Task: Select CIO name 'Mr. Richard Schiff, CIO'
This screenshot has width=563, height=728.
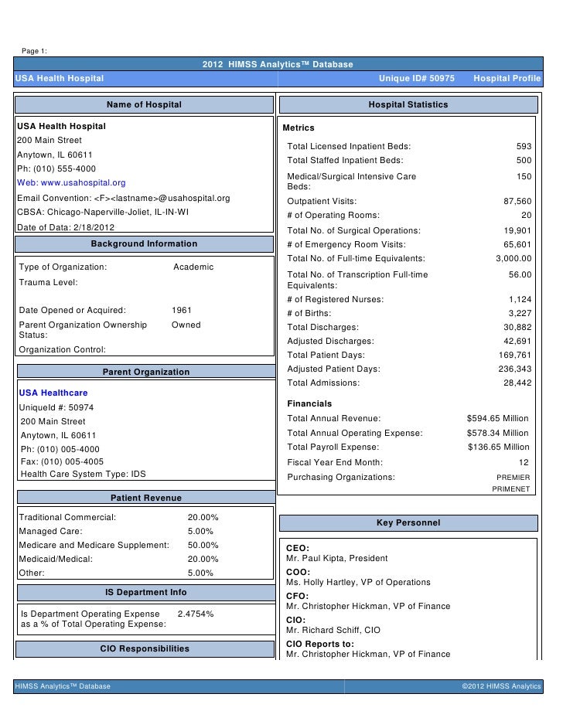Action: [x=333, y=630]
